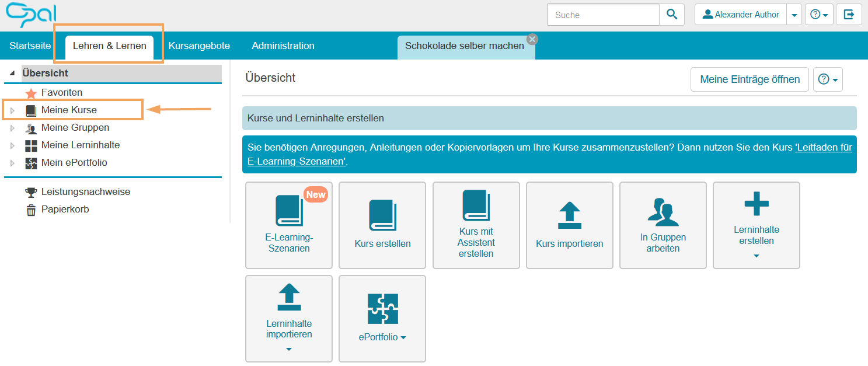Click the Meine Einträge öffnen button
This screenshot has height=366, width=868.
pyautogui.click(x=750, y=79)
